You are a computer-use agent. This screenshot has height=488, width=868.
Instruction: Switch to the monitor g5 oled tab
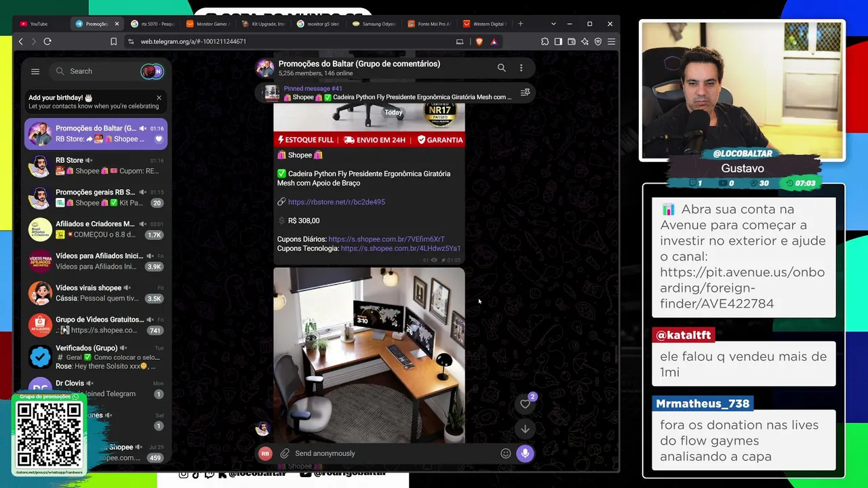point(319,24)
